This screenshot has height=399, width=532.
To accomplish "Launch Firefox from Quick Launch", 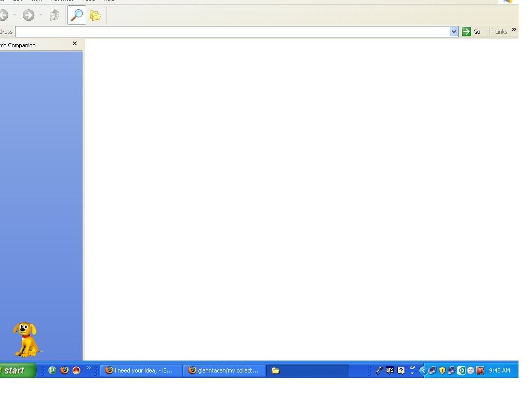I will (64, 370).
